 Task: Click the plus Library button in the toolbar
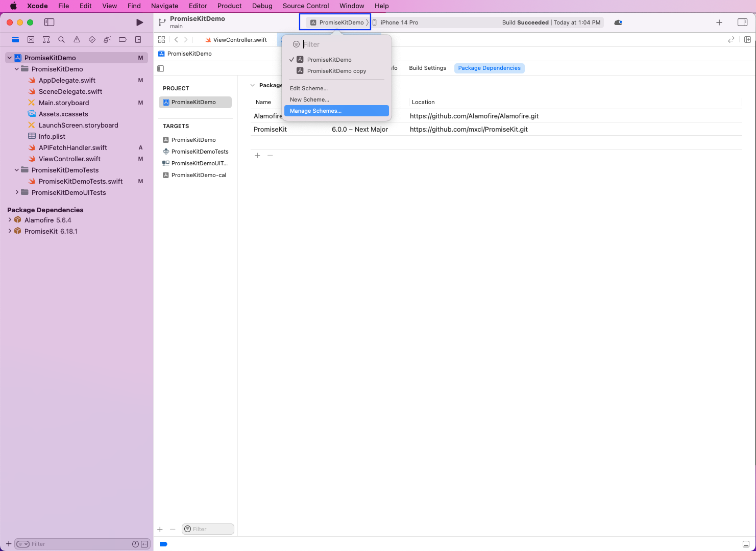[x=719, y=22]
